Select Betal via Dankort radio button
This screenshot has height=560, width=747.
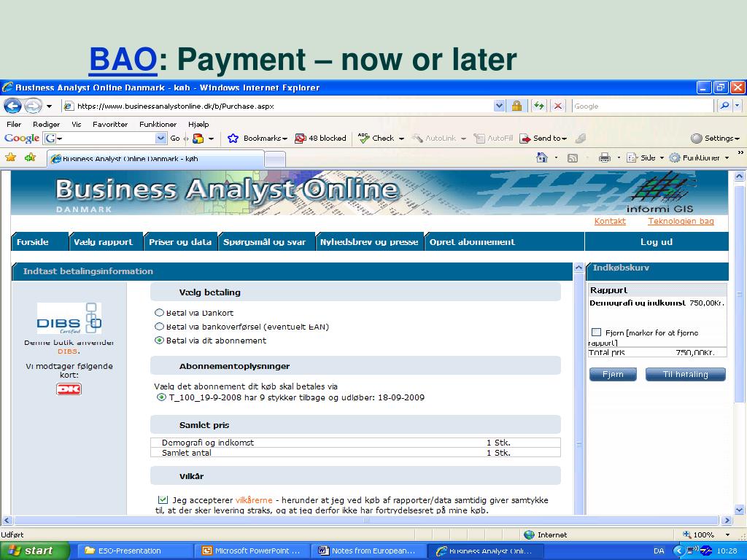[159, 313]
